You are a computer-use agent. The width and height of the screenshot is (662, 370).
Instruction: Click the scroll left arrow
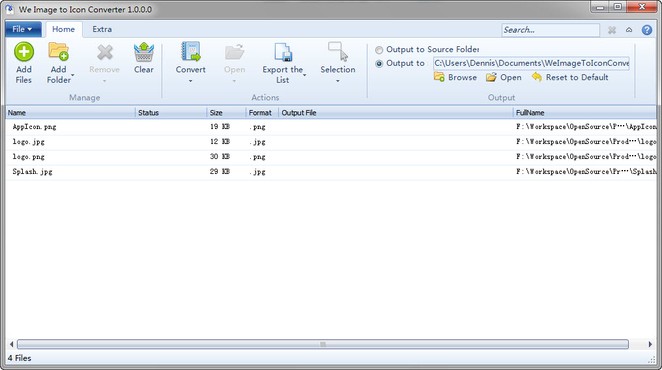tap(11, 344)
